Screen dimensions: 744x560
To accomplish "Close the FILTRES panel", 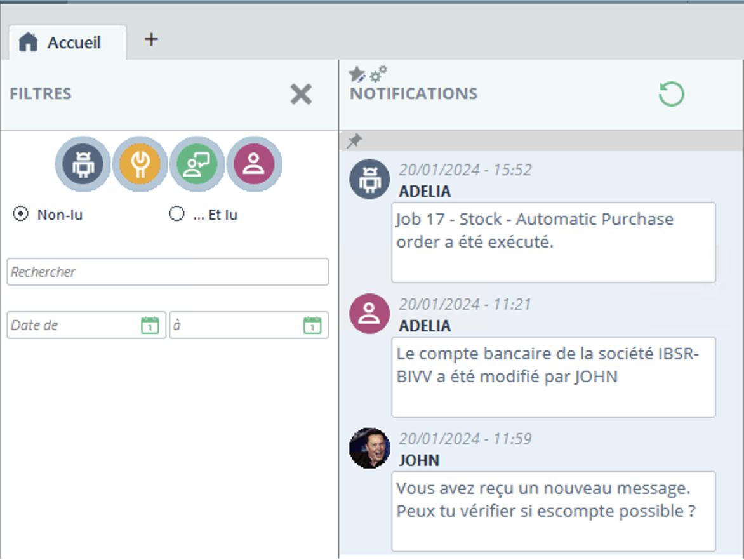I will point(301,94).
